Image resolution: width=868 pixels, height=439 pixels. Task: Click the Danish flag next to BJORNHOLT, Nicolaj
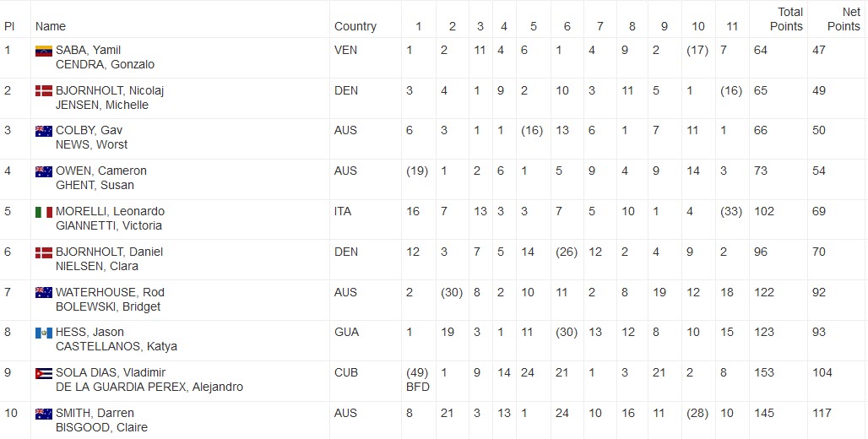44,91
